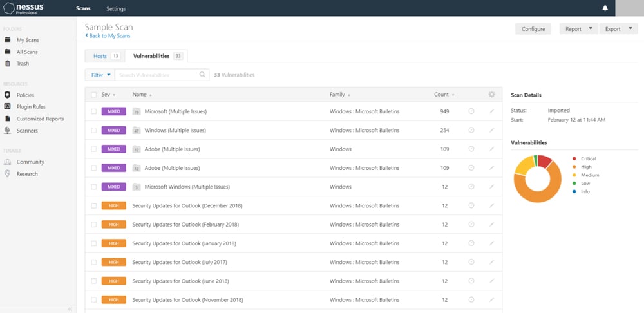This screenshot has height=313, width=644.
Task: Open the Report dropdown menu
Action: (x=578, y=29)
